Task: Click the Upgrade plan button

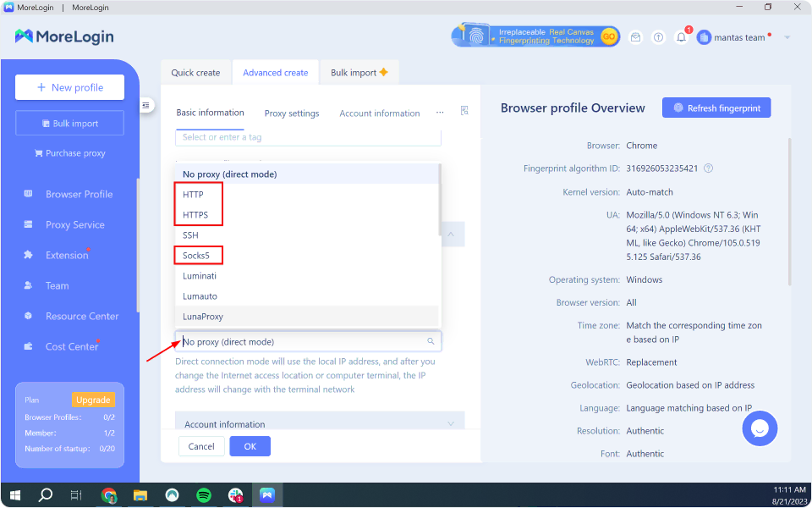Action: (x=93, y=400)
